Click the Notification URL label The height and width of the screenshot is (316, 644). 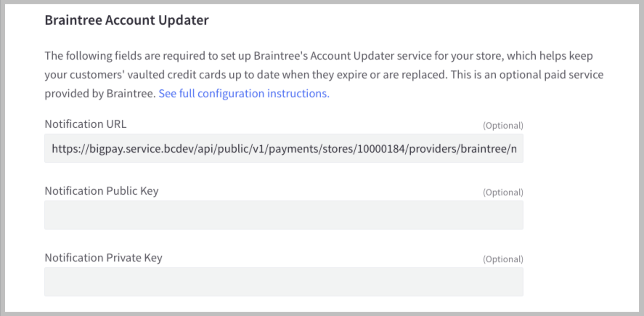[85, 124]
